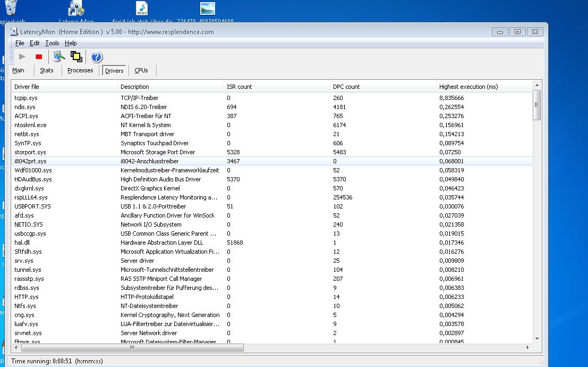
Task: Sort by Highest execution (ms) column header
Action: [484, 87]
